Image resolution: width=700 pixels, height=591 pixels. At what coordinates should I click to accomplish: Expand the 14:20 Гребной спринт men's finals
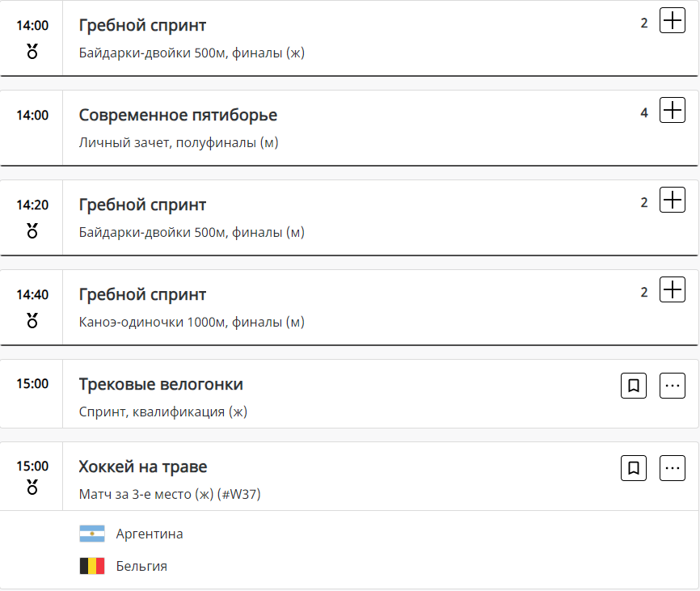coord(673,201)
